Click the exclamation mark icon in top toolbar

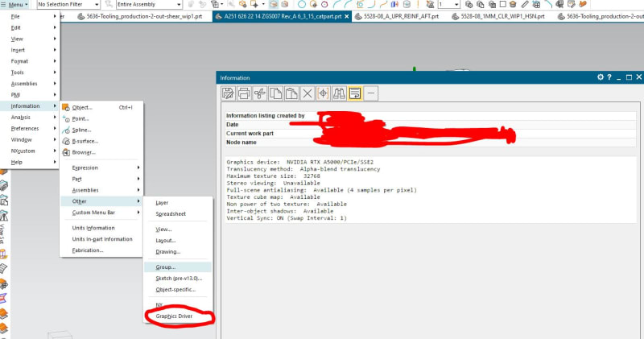click(418, 5)
